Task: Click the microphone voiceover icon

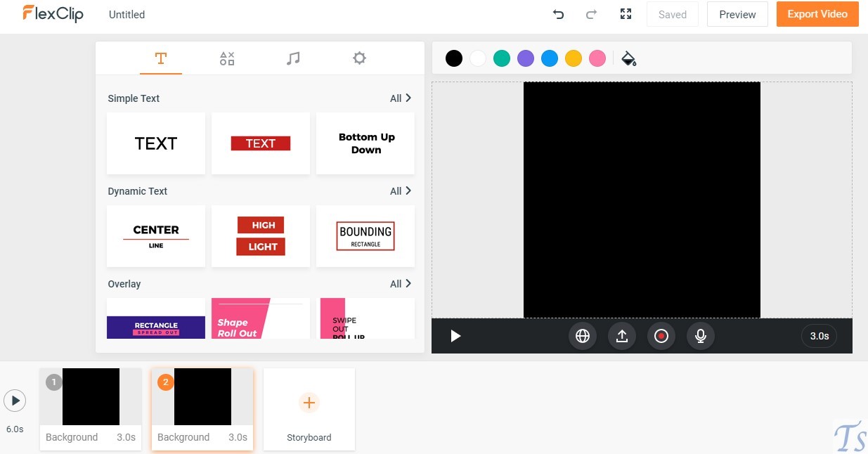Action: pos(701,336)
